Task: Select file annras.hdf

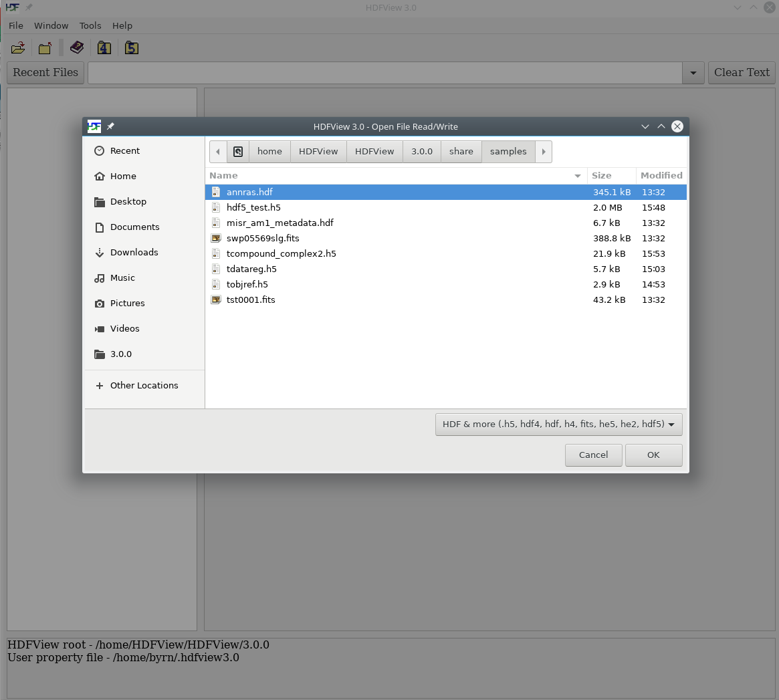Action: pos(445,192)
